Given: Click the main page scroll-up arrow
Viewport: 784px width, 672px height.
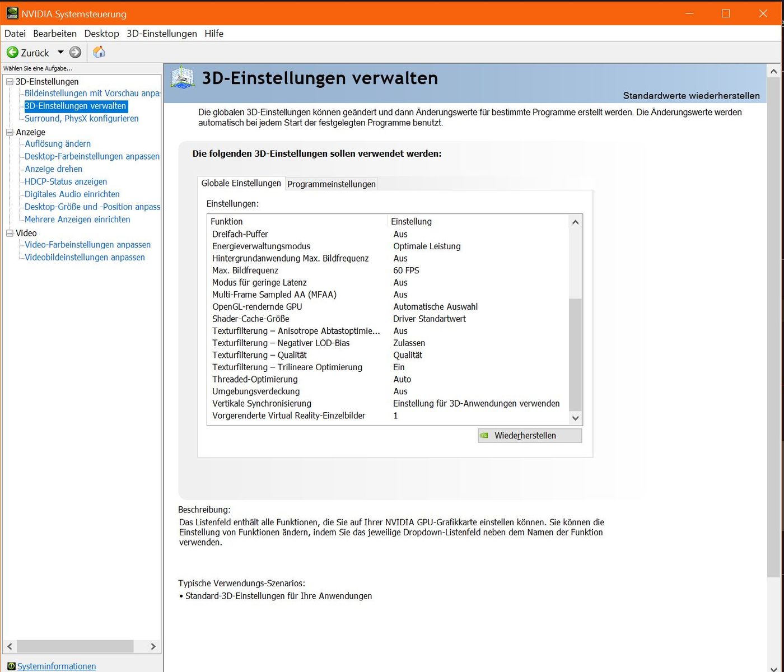Looking at the screenshot, I should coord(773,71).
